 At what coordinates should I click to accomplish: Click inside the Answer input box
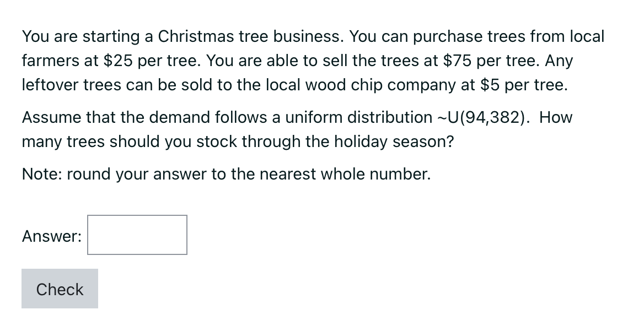tap(137, 235)
